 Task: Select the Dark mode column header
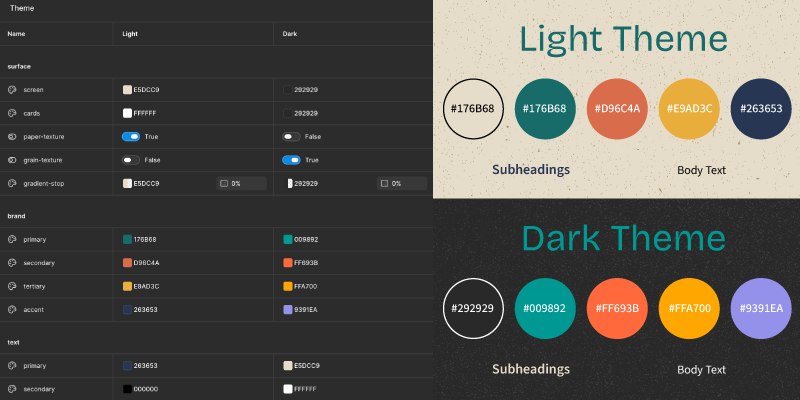click(x=290, y=34)
